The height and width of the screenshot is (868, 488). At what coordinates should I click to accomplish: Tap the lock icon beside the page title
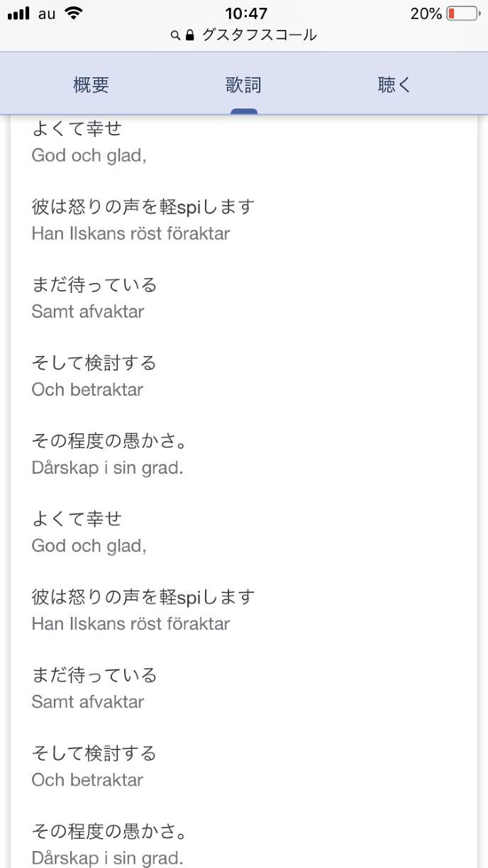(189, 35)
